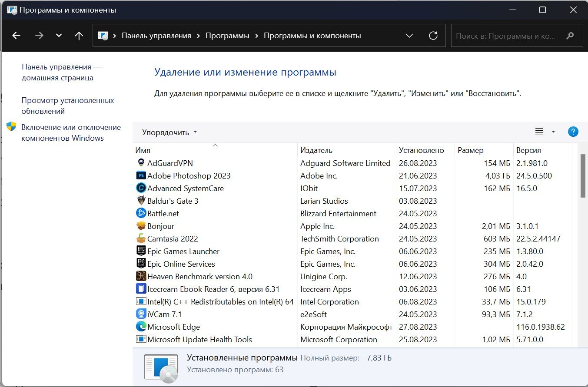Click the search magnifier icon
588x387 pixels.
(x=570, y=36)
